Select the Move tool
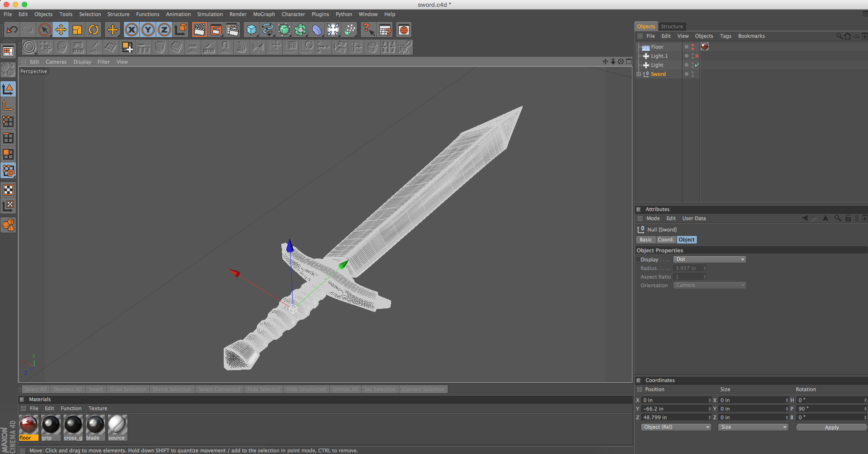 coord(61,29)
